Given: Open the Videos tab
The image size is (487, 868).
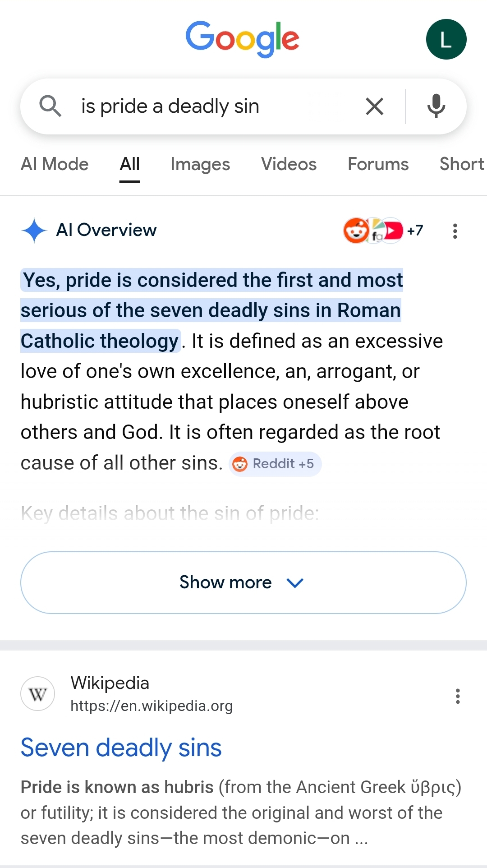Looking at the screenshot, I should pyautogui.click(x=289, y=164).
